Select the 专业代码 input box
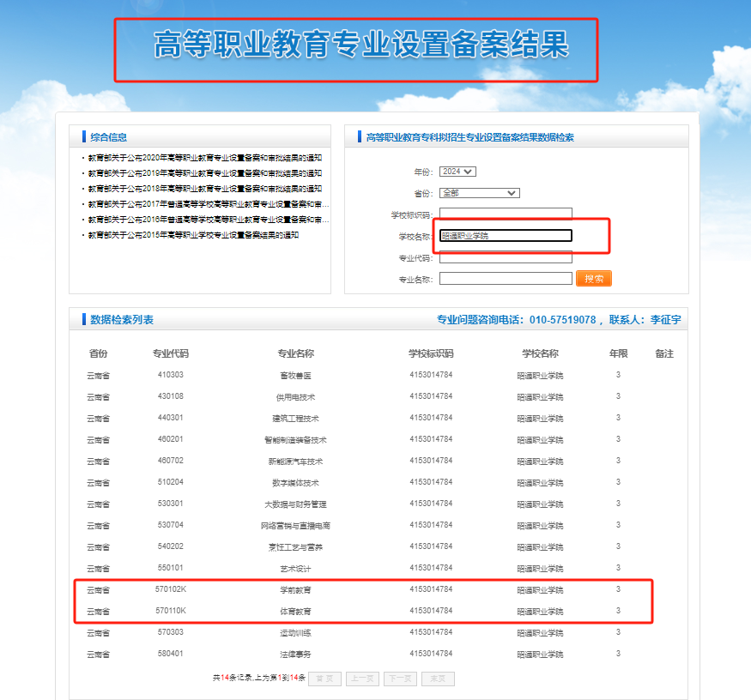The image size is (751, 700). pos(506,257)
